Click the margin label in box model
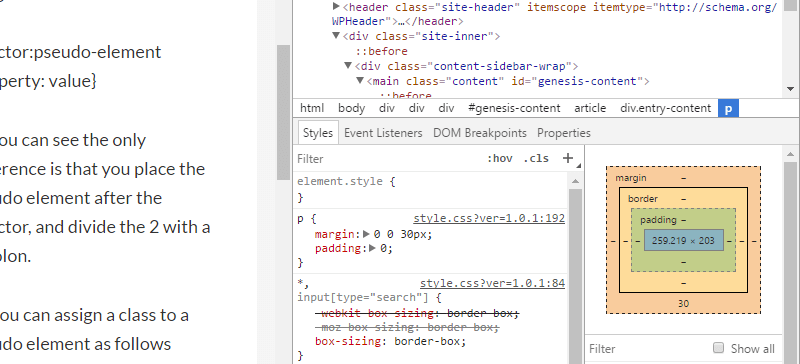Screen dimensions: 800x364 (631, 178)
